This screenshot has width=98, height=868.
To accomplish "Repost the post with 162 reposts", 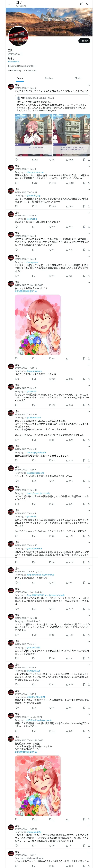I will (x=35, y=160).
